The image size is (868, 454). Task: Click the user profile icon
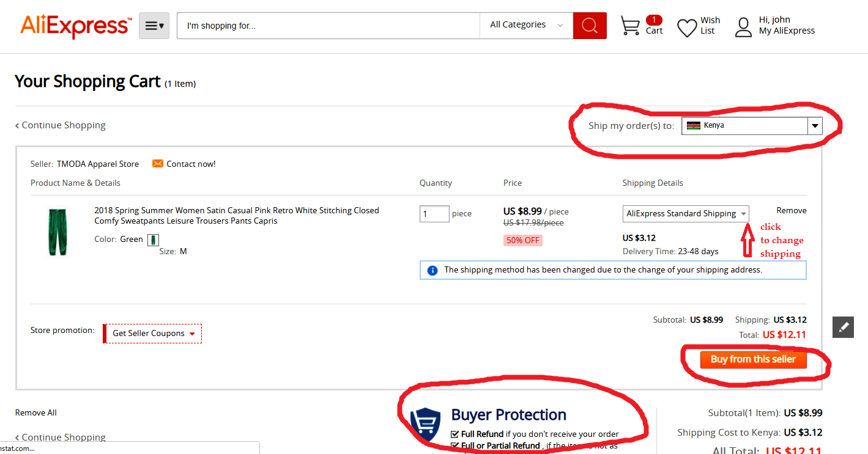point(743,27)
